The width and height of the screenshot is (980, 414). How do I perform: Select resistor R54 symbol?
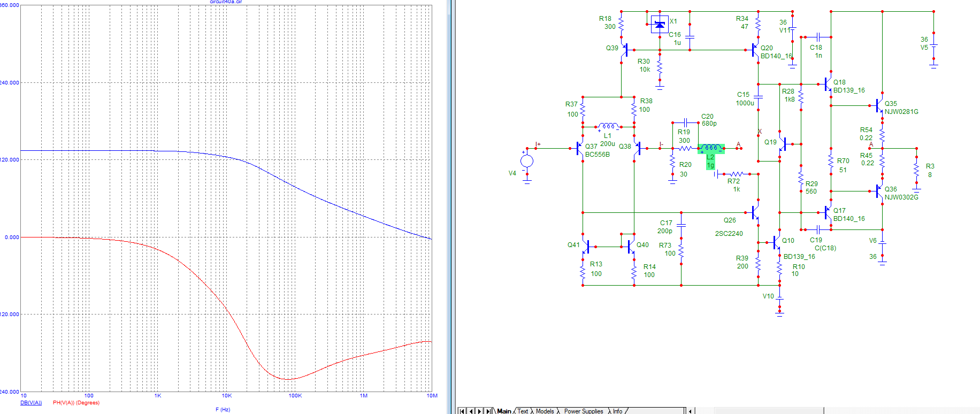pos(882,135)
